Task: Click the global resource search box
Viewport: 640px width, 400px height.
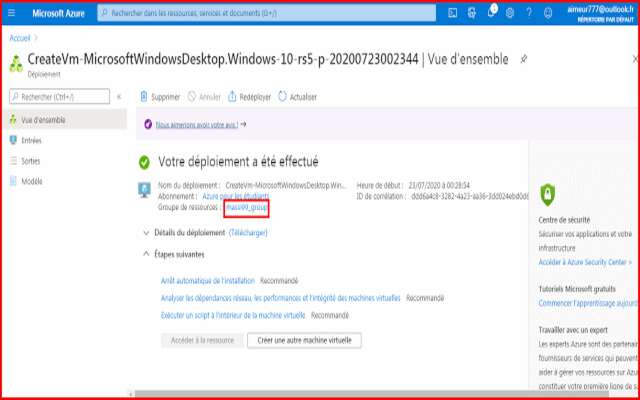Action: pos(267,13)
